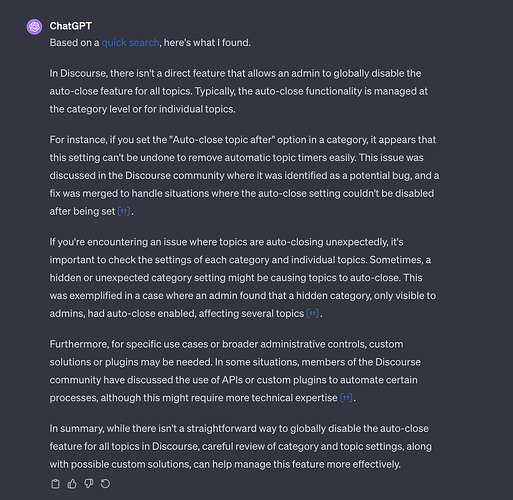This screenshot has height=500, width=513.
Task: Click the ChatGPT sender name
Action: click(x=71, y=26)
